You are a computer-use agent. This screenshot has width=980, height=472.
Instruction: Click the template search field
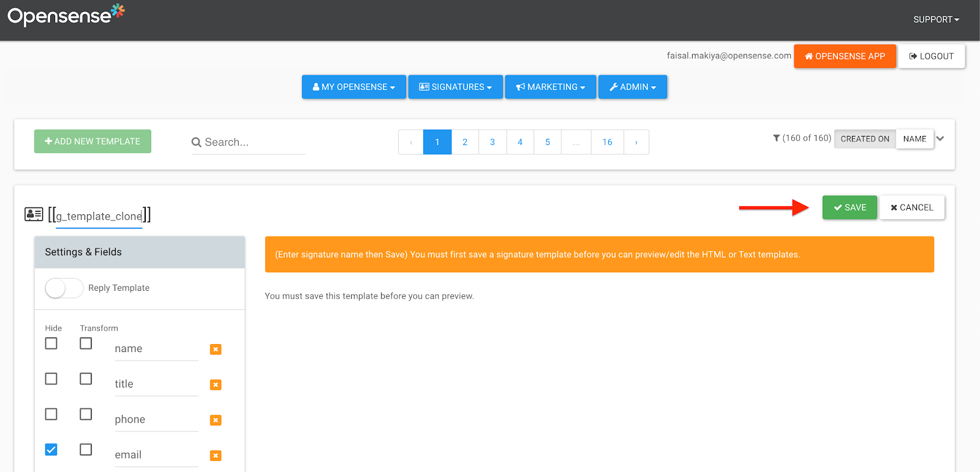pos(254,142)
